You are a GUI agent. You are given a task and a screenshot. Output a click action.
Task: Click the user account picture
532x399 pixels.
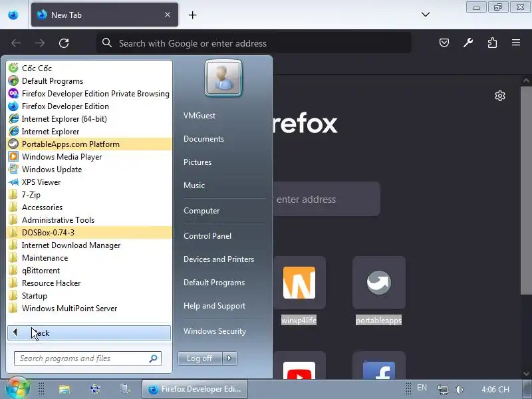(223, 78)
